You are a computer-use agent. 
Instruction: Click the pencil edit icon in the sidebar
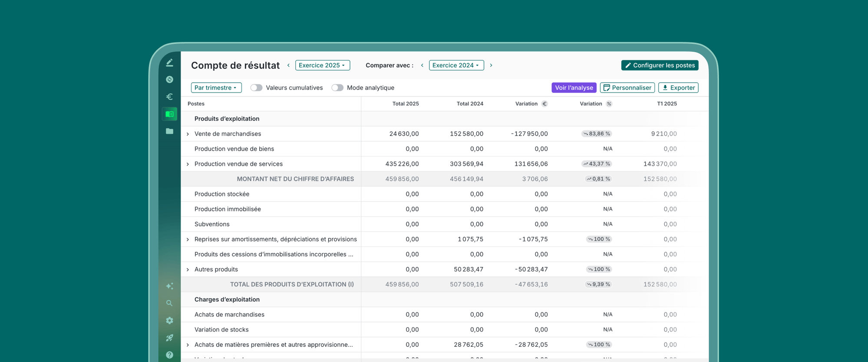pyautogui.click(x=169, y=63)
